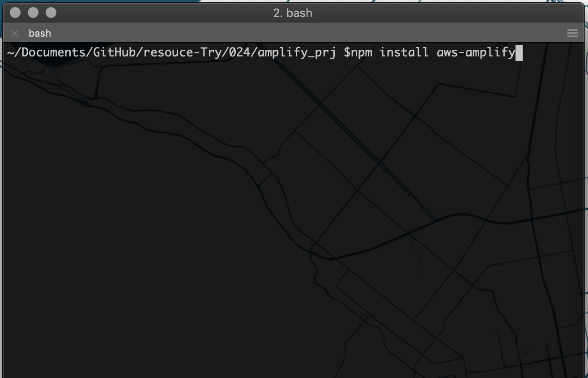This screenshot has width=588, height=378.
Task: Click the green zoom window button
Action: (x=51, y=13)
